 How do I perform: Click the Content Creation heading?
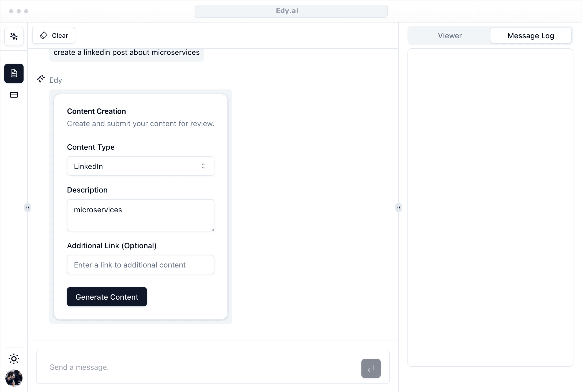96,111
